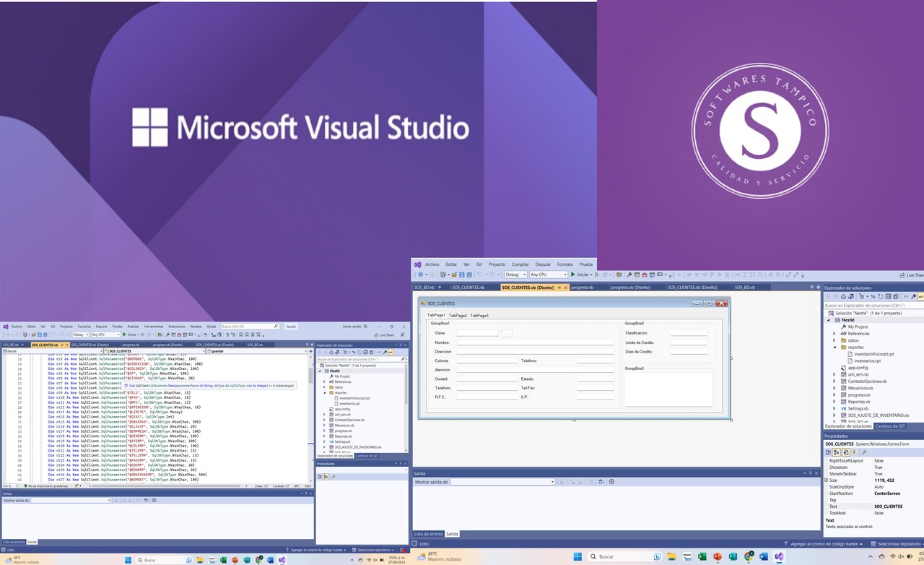
Task: Toggle Categorized view in Propiedades toolbar
Action: 828,452
